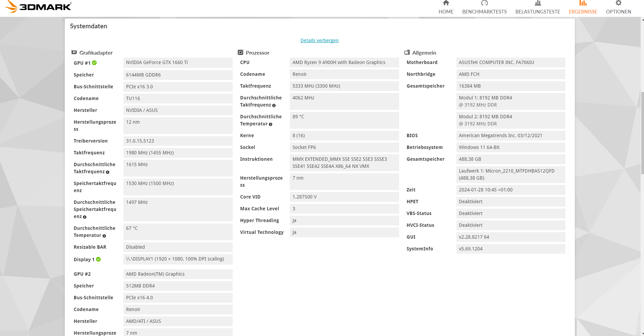Viewport: 644px width, 336px height.
Task: Click the PCIe x16 4.0 value
Action: [x=178, y=298]
